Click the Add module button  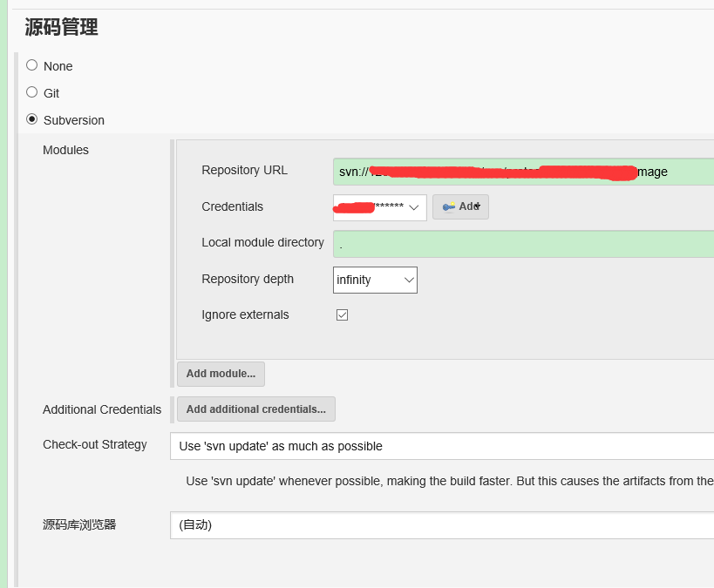(x=221, y=374)
